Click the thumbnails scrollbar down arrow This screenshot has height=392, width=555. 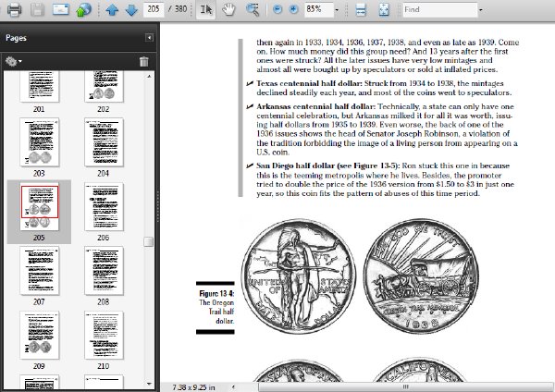click(149, 384)
